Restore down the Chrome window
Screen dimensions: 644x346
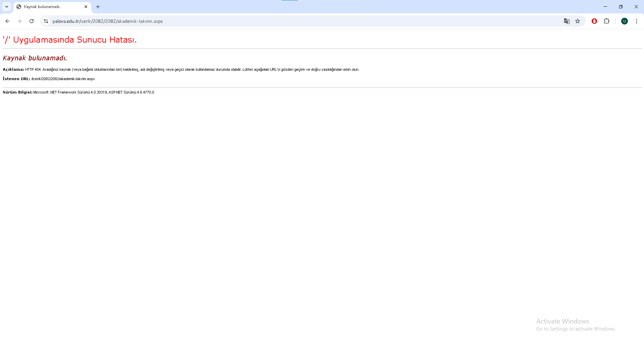[621, 7]
